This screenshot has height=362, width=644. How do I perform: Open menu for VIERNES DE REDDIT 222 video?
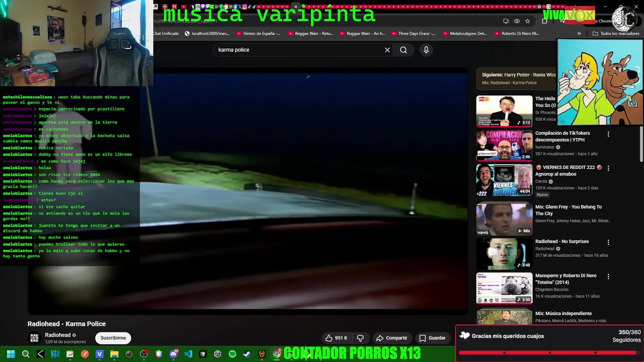pyautogui.click(x=608, y=168)
